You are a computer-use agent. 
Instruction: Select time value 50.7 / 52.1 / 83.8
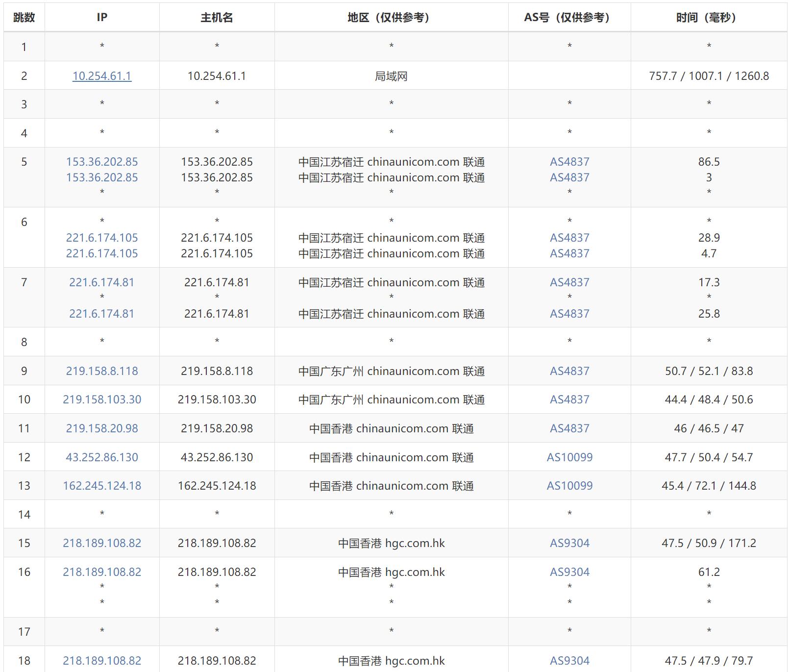point(709,371)
